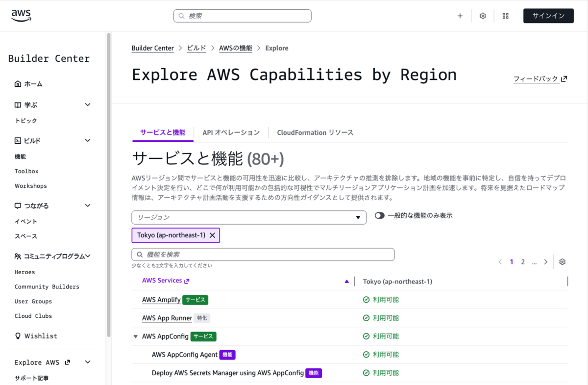The image size is (588, 385).
Task: Click the AWS AppConfig Agent row text
Action: coord(185,355)
